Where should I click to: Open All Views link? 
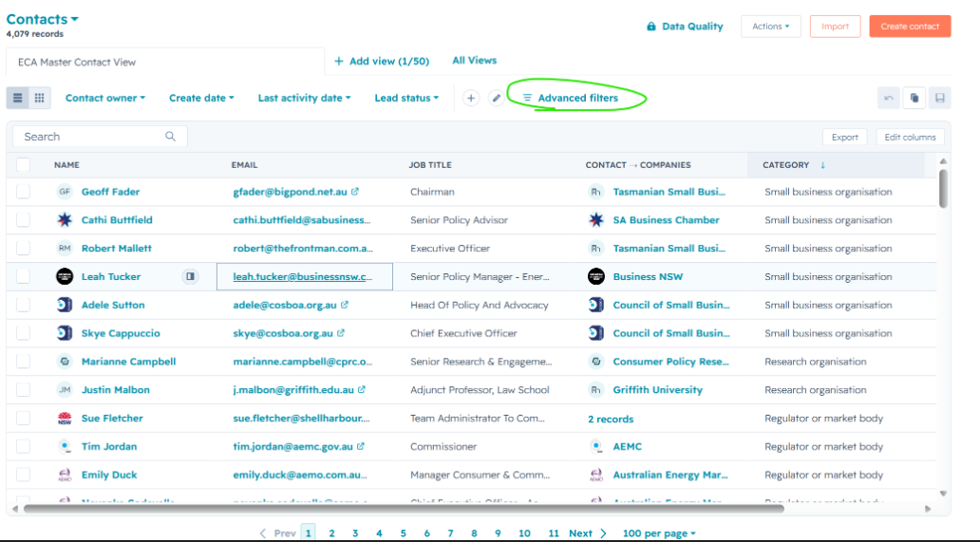[x=475, y=61]
